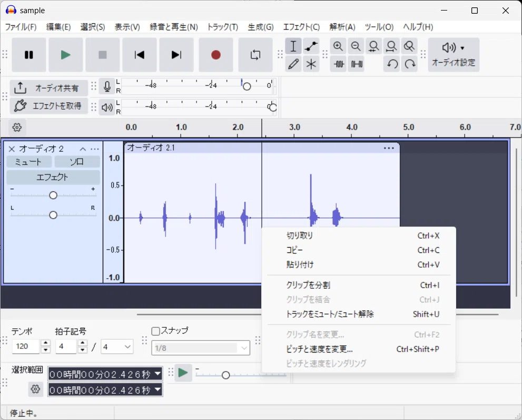Choose 貼り付け from context menu

point(359,265)
